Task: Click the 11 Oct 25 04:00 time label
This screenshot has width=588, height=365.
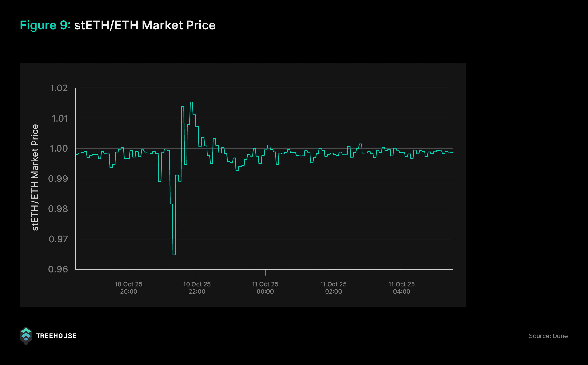Action: (401, 288)
